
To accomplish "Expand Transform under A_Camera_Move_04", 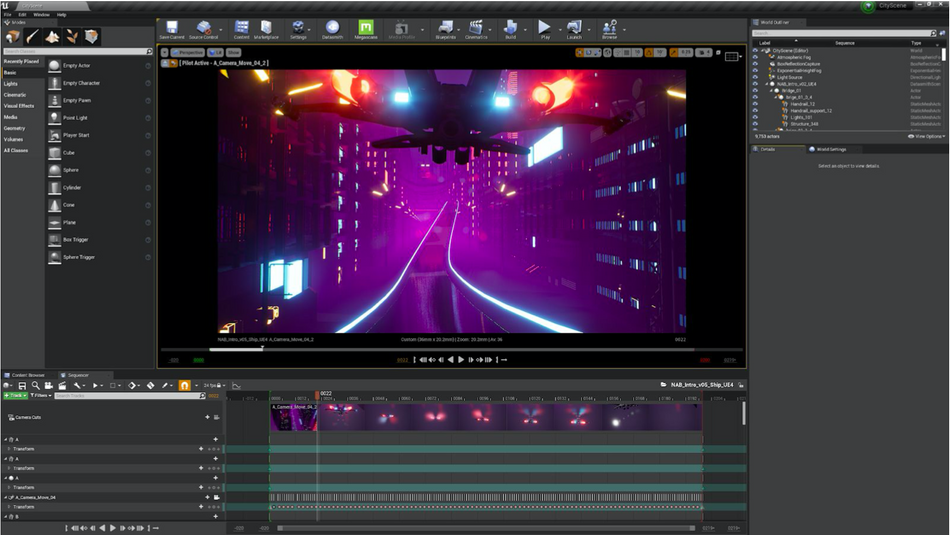I will [x=8, y=507].
